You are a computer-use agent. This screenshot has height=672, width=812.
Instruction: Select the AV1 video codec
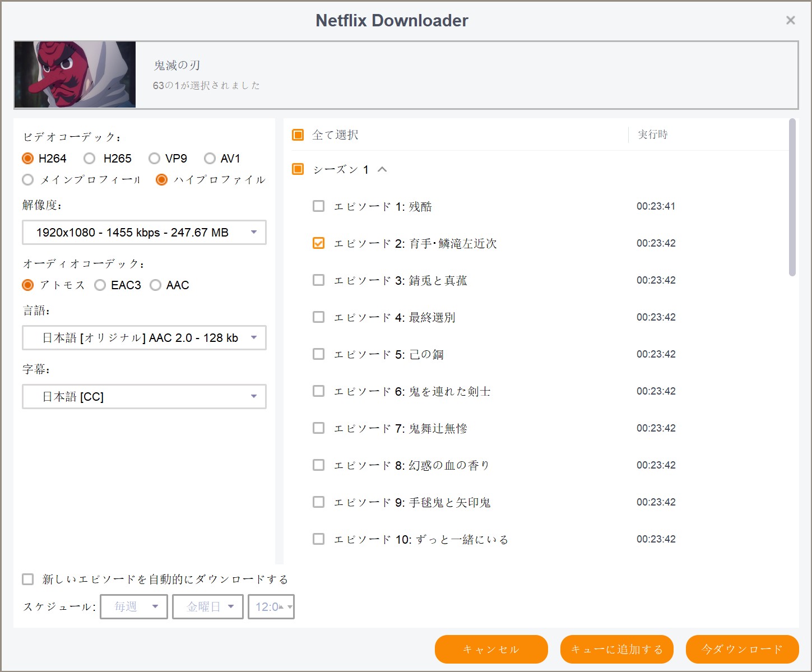pos(210,159)
